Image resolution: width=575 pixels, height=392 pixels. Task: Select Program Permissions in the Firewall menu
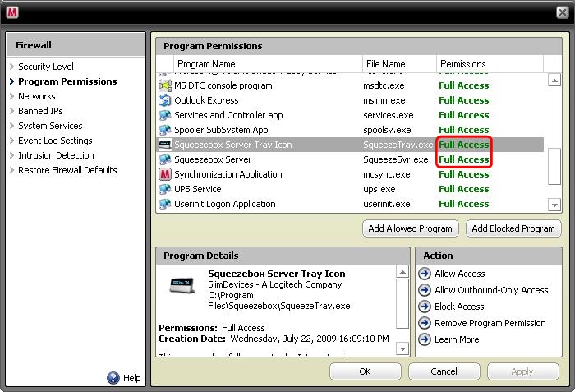[67, 81]
